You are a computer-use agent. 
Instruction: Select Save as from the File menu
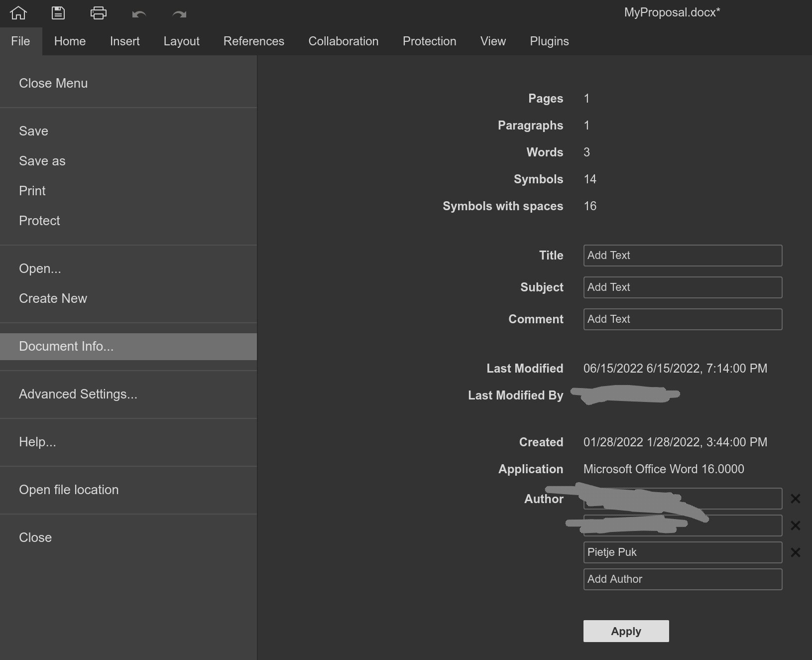tap(42, 161)
